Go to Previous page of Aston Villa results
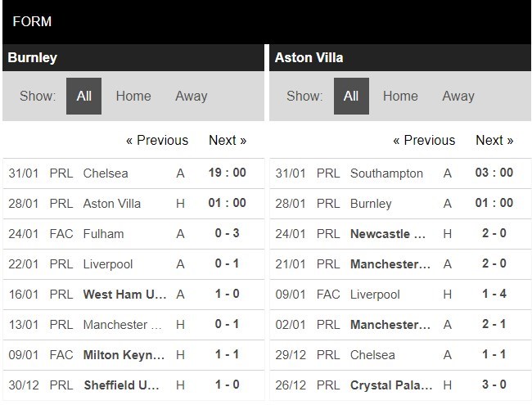Screen dimensions: 532x405 [424, 140]
